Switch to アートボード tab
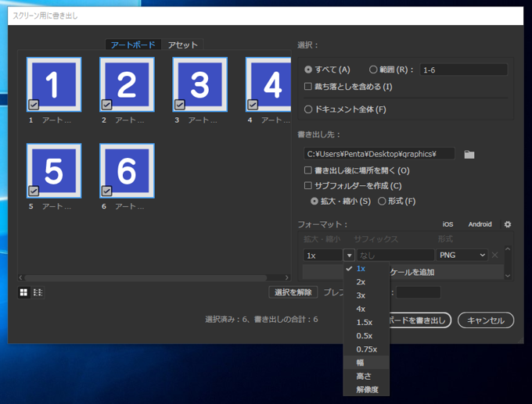This screenshot has height=404, width=532. pyautogui.click(x=133, y=45)
